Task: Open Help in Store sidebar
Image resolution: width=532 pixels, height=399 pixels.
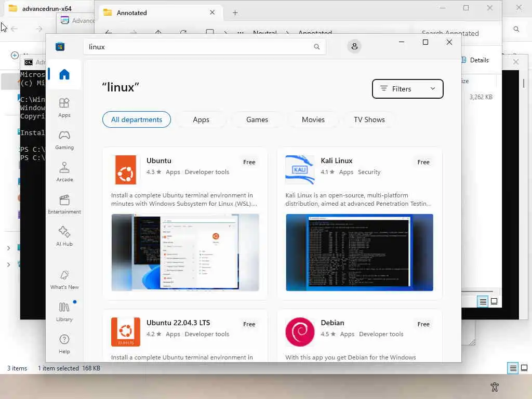Action: pos(64,344)
